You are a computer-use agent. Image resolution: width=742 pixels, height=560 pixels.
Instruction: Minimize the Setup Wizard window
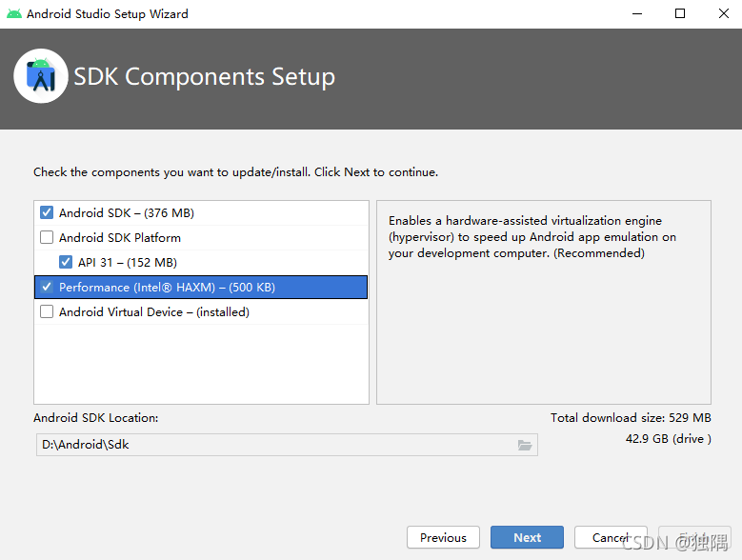tap(637, 13)
